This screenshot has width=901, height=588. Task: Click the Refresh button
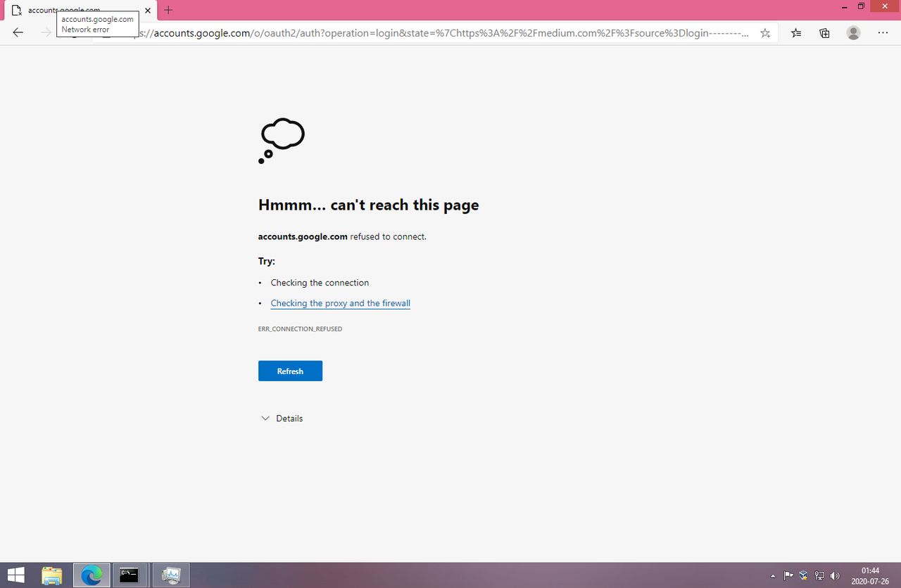click(x=290, y=371)
